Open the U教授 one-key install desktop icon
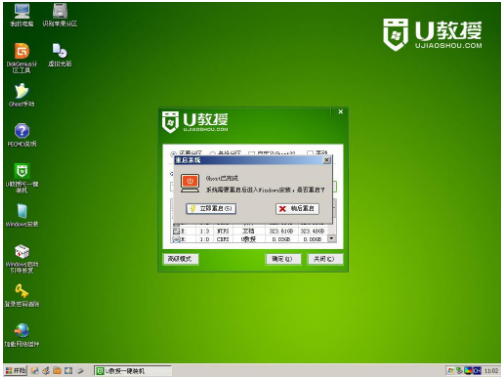This screenshot has height=377, width=501. pos(22,178)
